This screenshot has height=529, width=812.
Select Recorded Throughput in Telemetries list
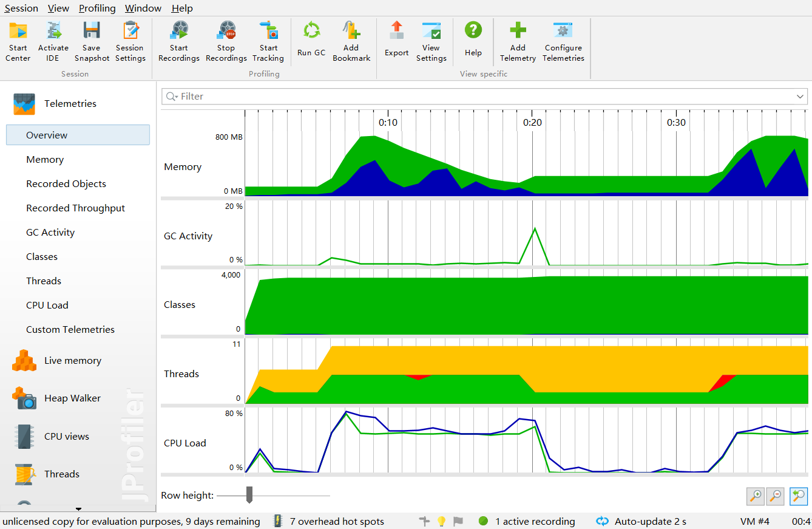click(x=75, y=208)
